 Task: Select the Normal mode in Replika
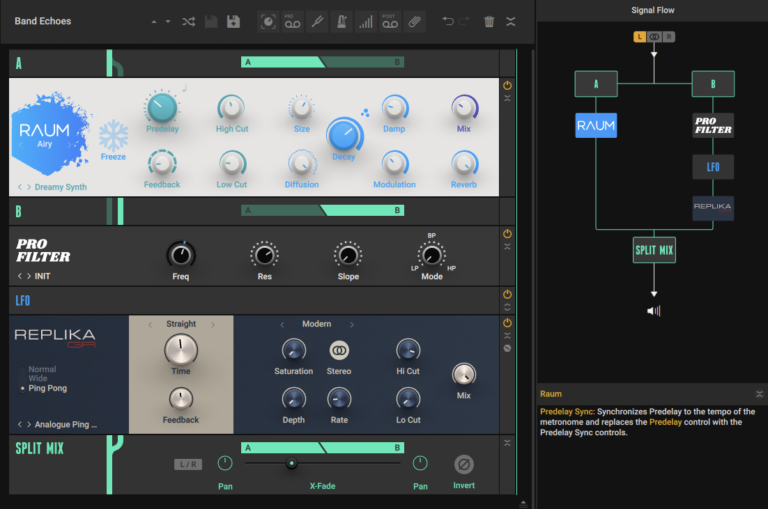[42, 369]
